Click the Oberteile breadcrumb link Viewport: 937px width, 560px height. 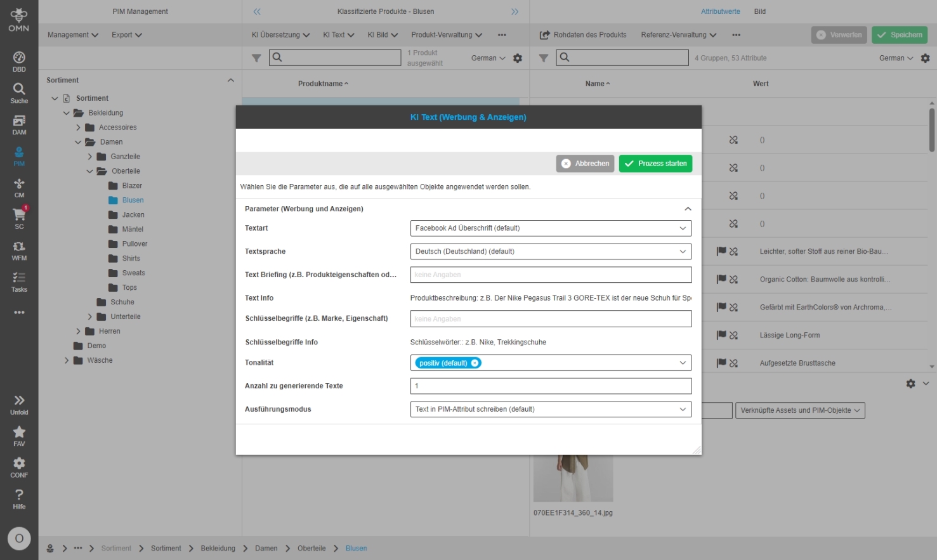coord(311,549)
